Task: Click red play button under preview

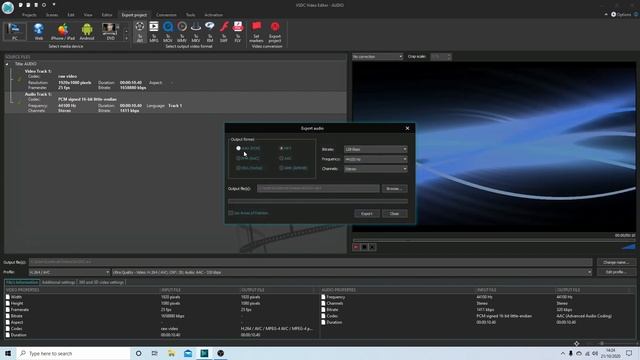Action: click(x=356, y=247)
